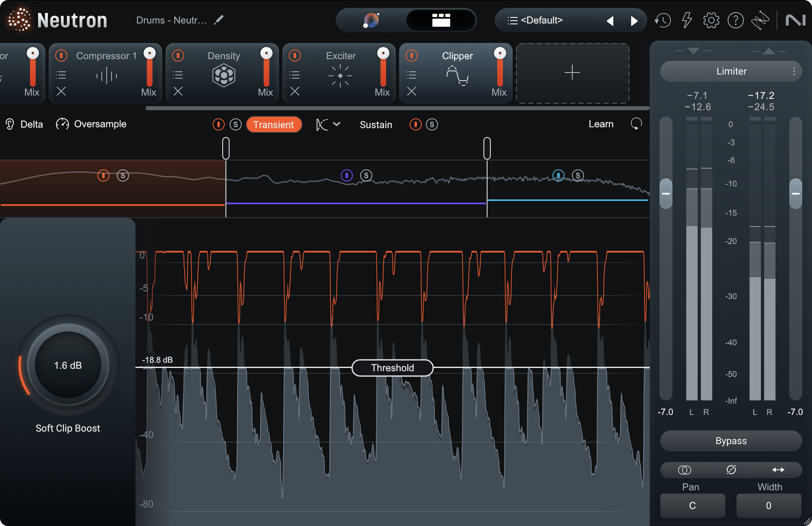Open the plugin history clock icon
This screenshot has width=812, height=526.
(662, 20)
